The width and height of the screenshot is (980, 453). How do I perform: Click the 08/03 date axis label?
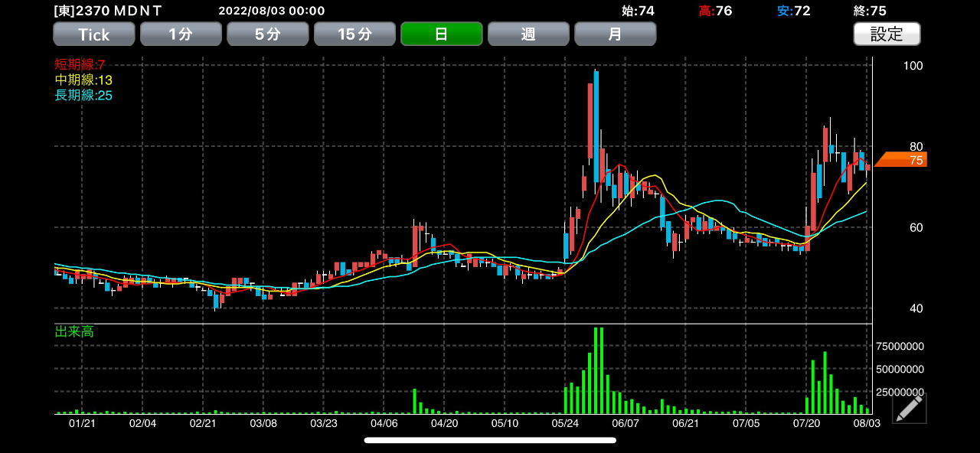[x=867, y=423]
